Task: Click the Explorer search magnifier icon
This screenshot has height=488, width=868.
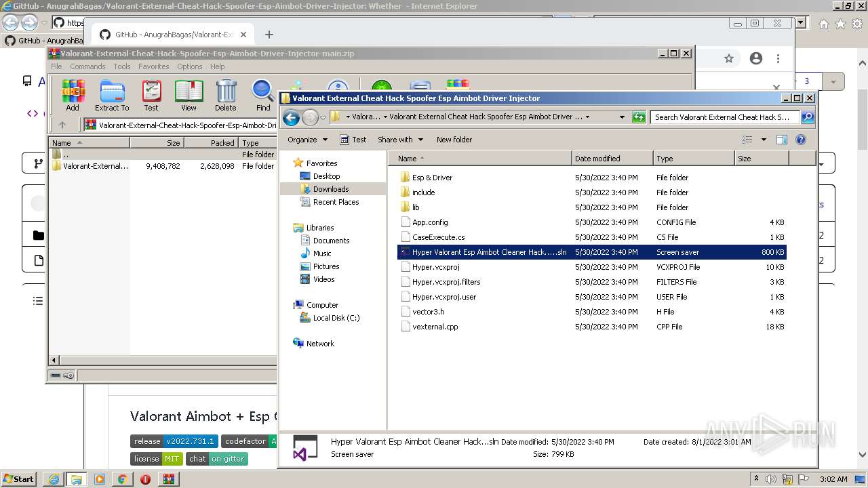Action: click(808, 117)
